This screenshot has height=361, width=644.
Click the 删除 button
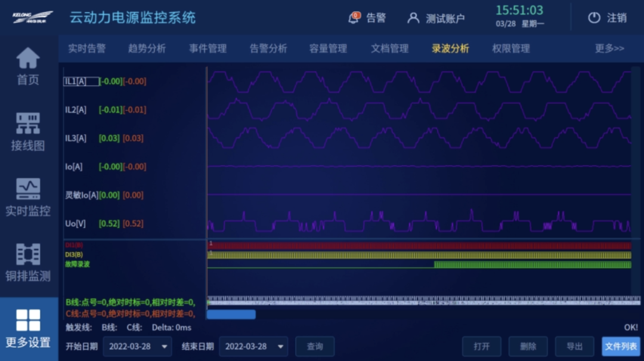pyautogui.click(x=528, y=347)
